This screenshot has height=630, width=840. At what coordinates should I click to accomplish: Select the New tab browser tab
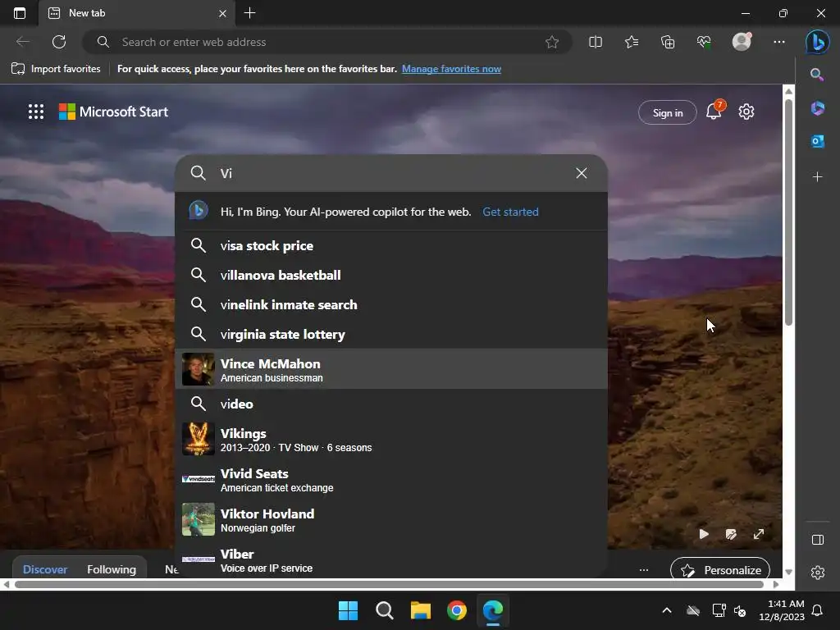pos(137,13)
